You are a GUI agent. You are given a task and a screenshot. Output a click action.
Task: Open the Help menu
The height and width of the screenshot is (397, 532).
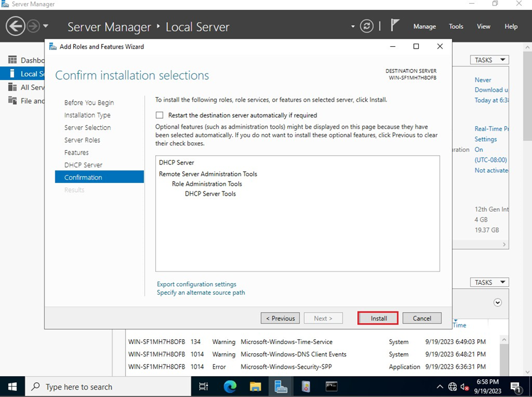click(x=511, y=26)
